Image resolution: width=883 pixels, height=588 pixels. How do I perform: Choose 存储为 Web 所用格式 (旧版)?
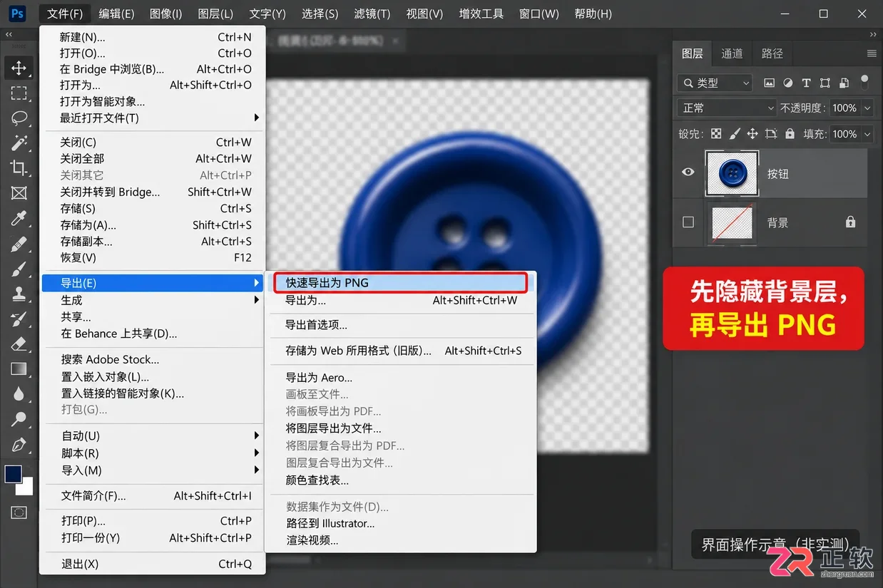coord(401,351)
